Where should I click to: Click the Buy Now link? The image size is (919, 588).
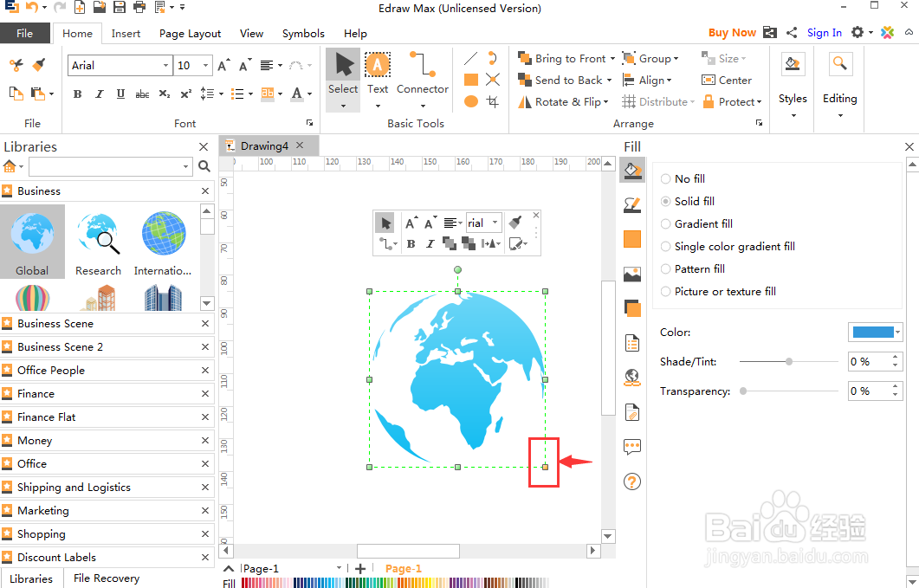[732, 33]
